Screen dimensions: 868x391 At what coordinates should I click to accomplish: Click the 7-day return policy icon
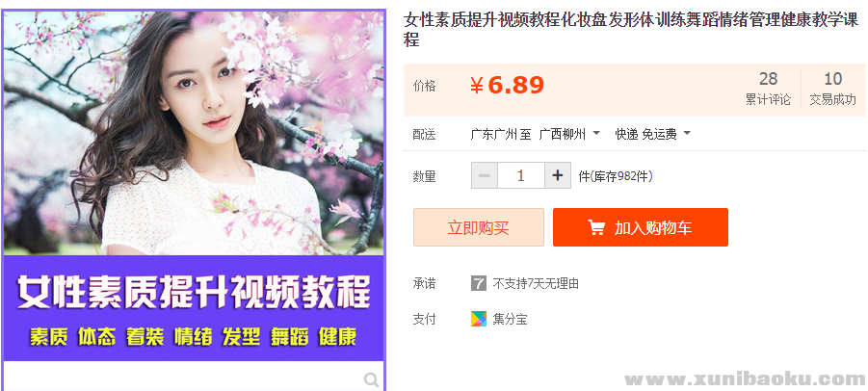click(478, 284)
